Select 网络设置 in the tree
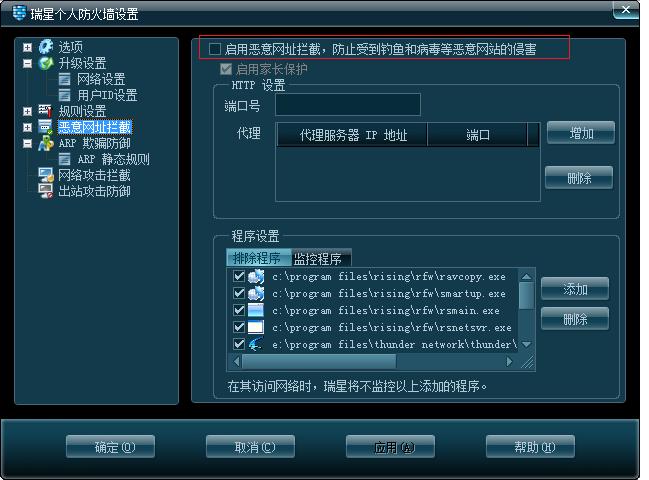Image resolution: width=649 pixels, height=480 pixels. (x=101, y=79)
